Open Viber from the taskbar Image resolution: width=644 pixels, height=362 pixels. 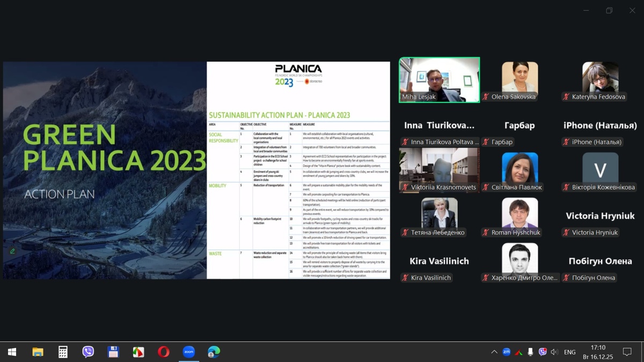coord(88,352)
